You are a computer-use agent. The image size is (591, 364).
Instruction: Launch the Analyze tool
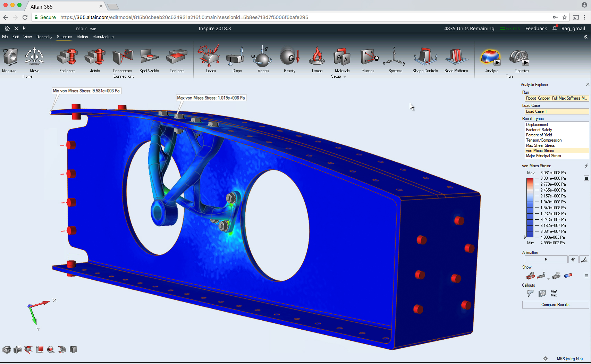[491, 59]
